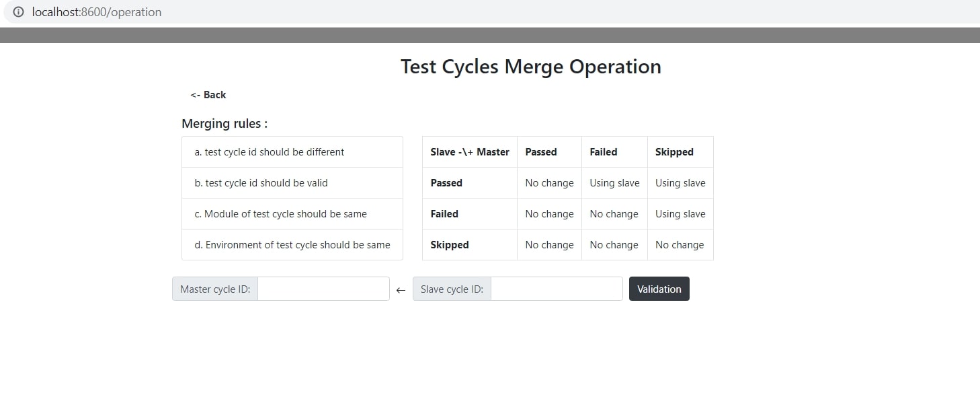The width and height of the screenshot is (980, 393).
Task: Click inside the Slave cycle ID field
Action: coord(557,288)
